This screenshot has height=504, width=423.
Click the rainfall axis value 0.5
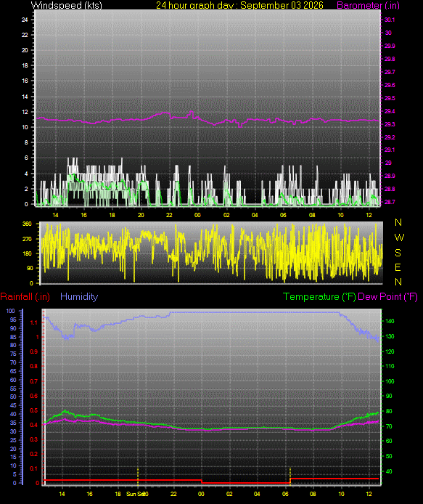[x=33, y=410]
